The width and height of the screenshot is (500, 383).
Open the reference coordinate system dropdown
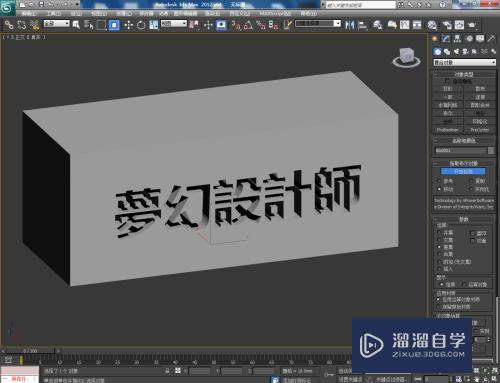[174, 24]
